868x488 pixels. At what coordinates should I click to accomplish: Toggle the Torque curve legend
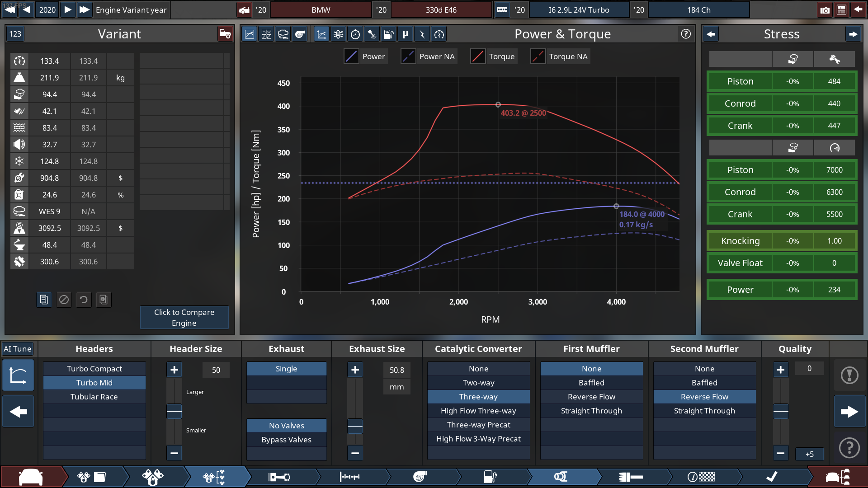[493, 56]
